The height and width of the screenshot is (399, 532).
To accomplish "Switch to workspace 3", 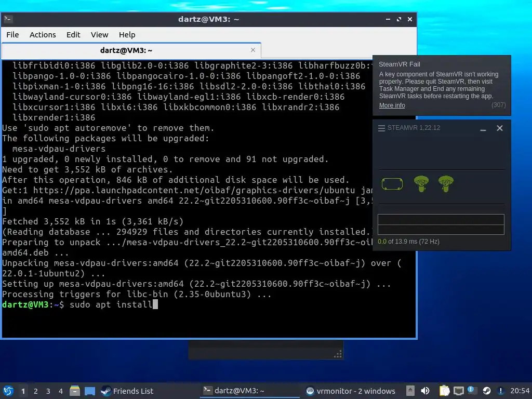I will point(48,391).
